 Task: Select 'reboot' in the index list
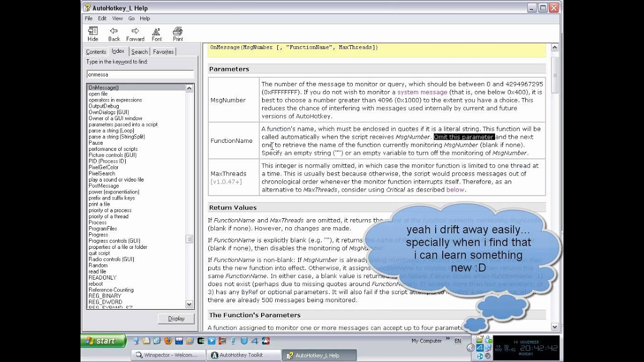(x=96, y=284)
